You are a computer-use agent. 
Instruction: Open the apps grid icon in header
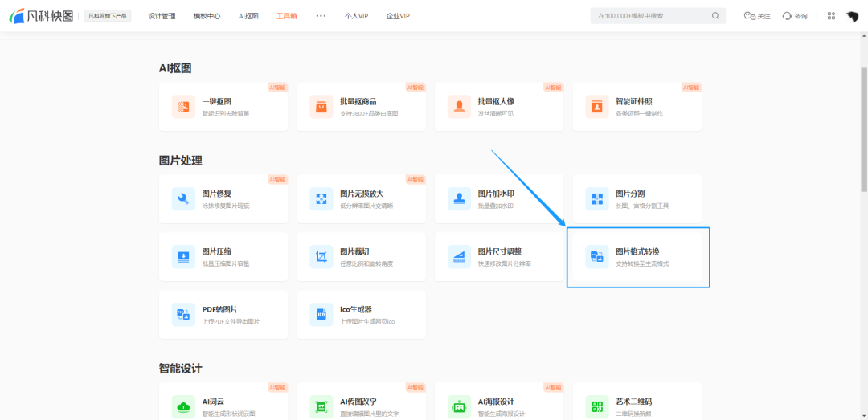pos(831,16)
